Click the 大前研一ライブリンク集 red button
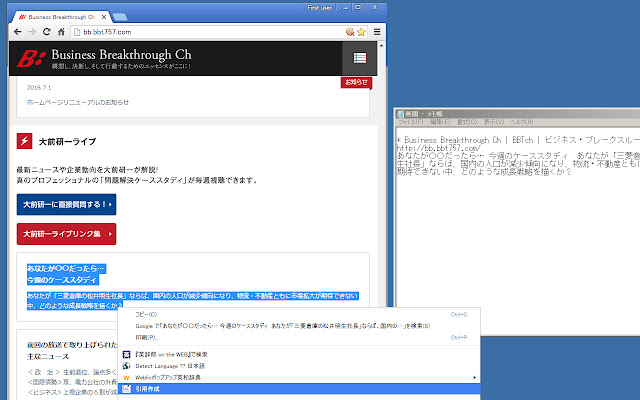 click(67, 234)
